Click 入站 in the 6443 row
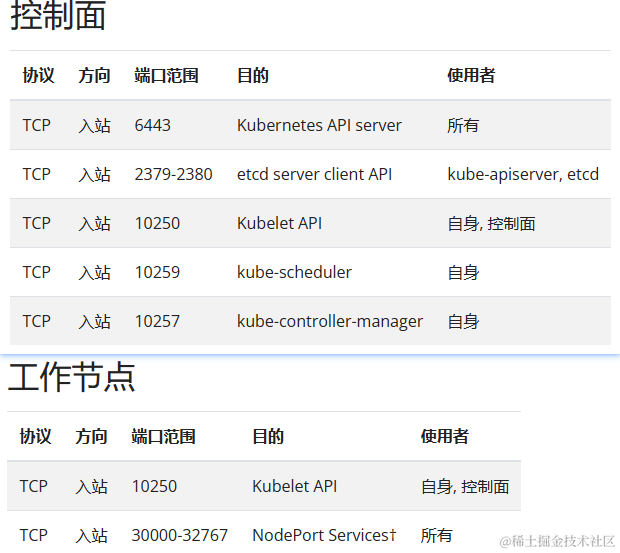 pyautogui.click(x=94, y=125)
